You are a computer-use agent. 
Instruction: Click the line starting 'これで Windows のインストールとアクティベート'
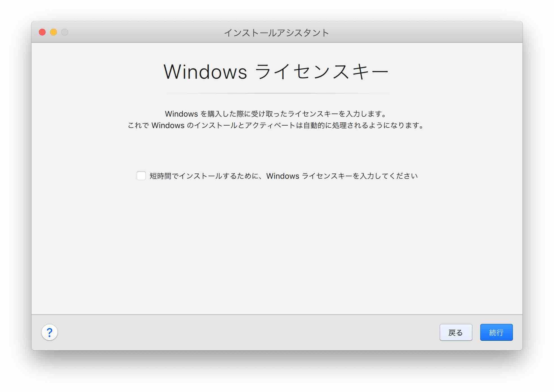(x=276, y=125)
